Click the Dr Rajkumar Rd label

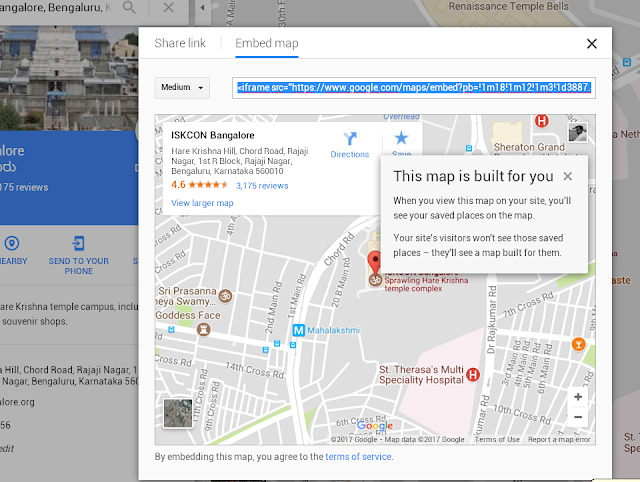pyautogui.click(x=491, y=320)
